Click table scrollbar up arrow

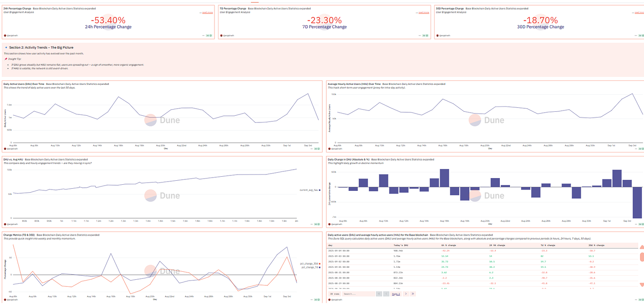(x=641, y=246)
